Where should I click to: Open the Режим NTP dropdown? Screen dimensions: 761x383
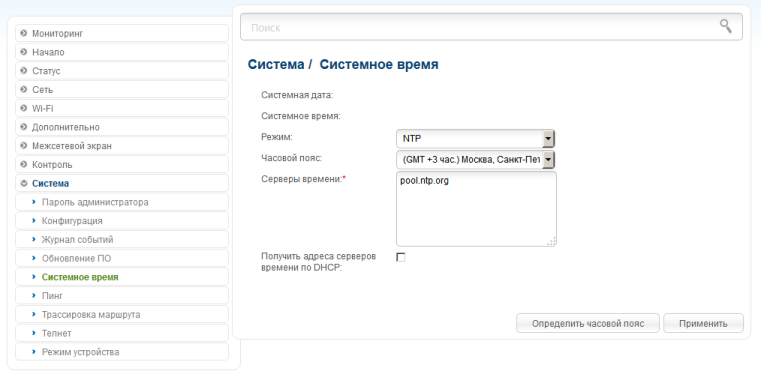(x=475, y=139)
